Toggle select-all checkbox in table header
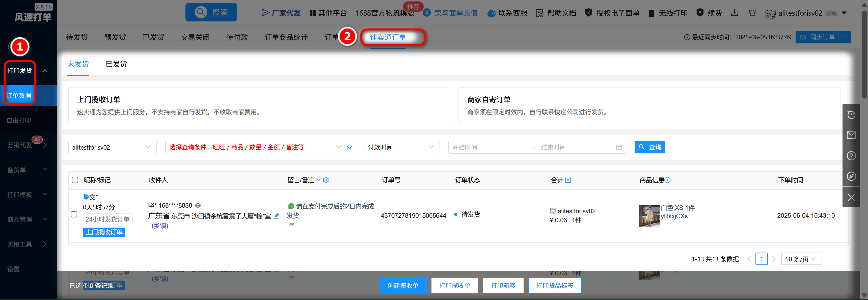Image resolution: width=868 pixels, height=300 pixels. 75,180
